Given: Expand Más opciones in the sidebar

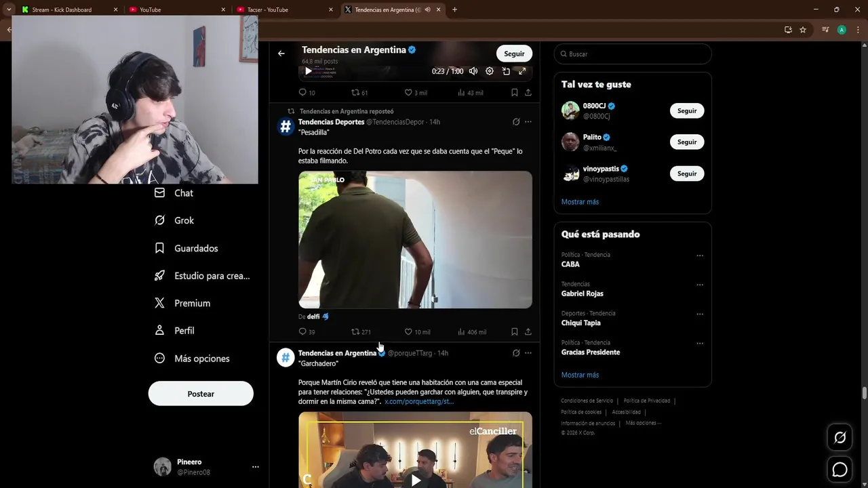Looking at the screenshot, I should (192, 359).
